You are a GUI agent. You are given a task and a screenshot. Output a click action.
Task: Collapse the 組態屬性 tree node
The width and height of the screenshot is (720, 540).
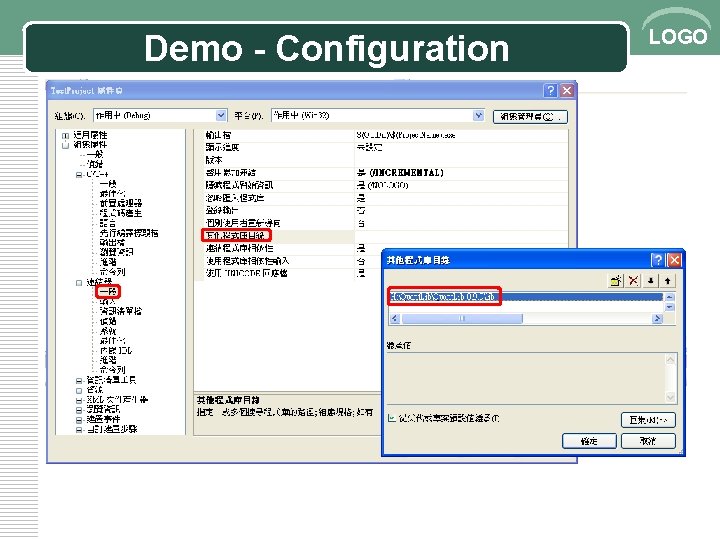(65, 145)
